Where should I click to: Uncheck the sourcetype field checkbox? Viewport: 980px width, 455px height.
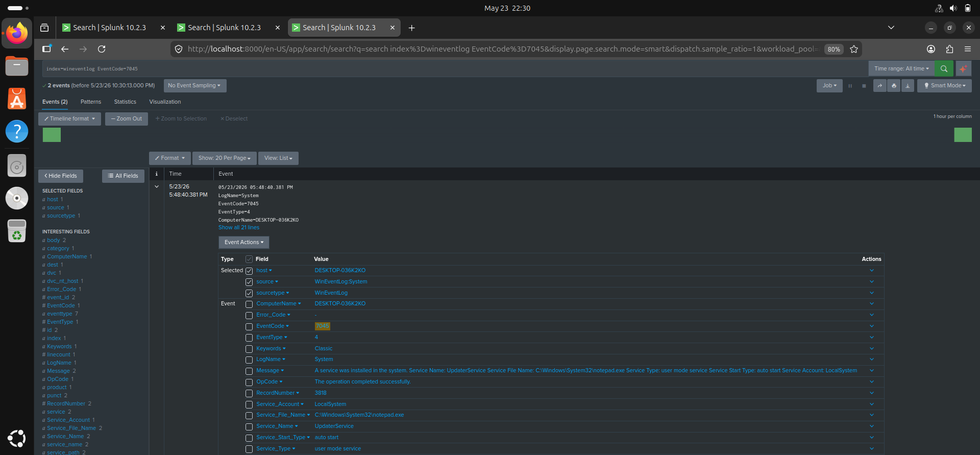coord(249,293)
